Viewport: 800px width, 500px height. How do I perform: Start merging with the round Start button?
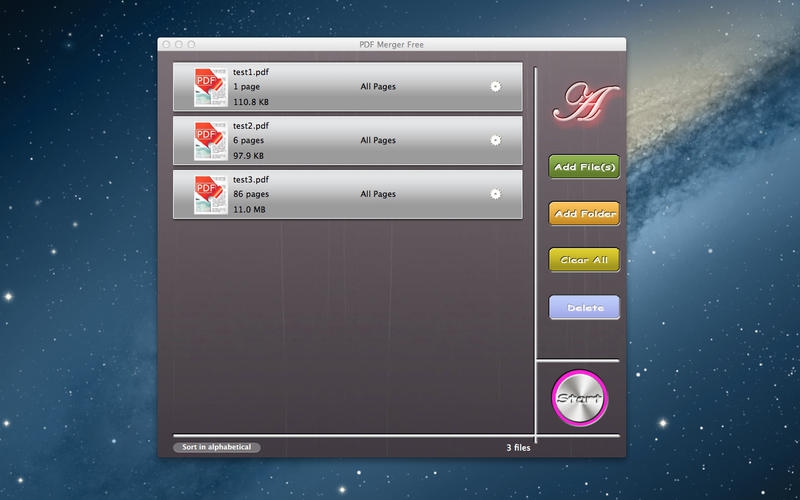(580, 398)
